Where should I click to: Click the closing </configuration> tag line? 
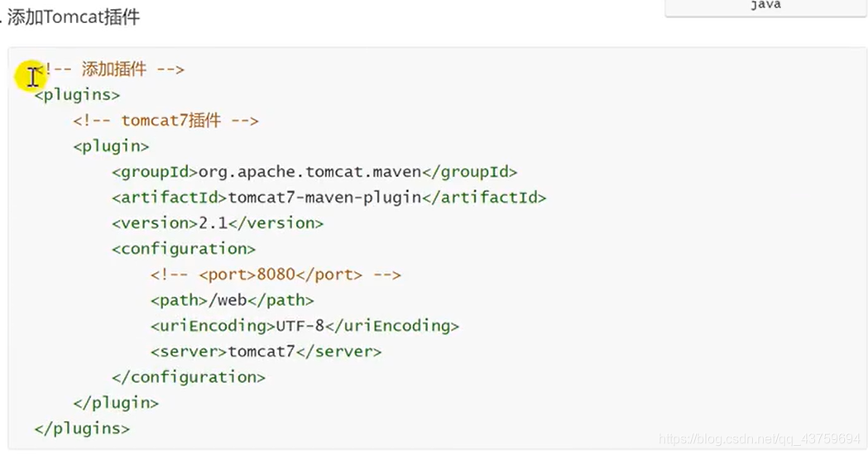point(189,377)
